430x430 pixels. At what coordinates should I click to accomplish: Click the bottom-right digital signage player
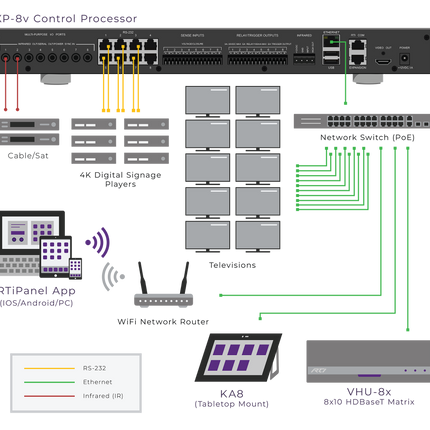click(146, 158)
